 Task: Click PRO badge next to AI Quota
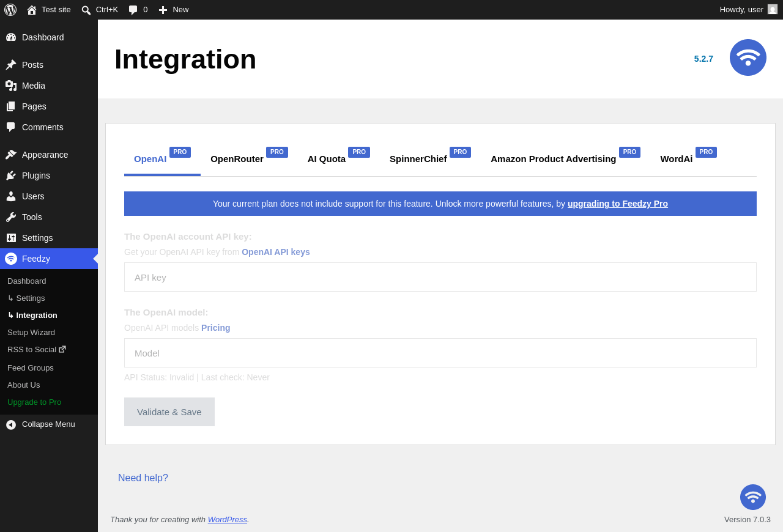[359, 152]
